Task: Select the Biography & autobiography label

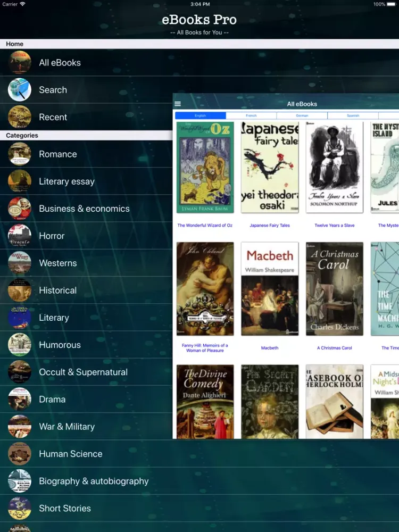Action: coord(94,481)
